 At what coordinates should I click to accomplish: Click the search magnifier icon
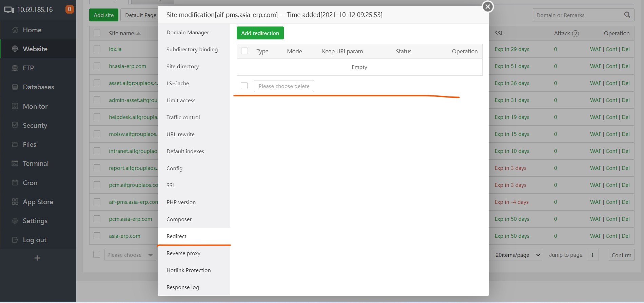point(627,15)
